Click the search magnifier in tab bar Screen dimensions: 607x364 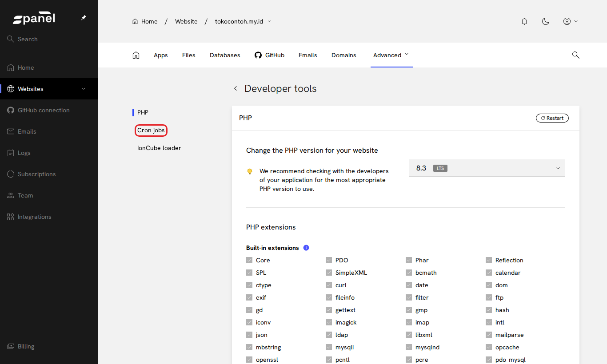[x=575, y=55]
